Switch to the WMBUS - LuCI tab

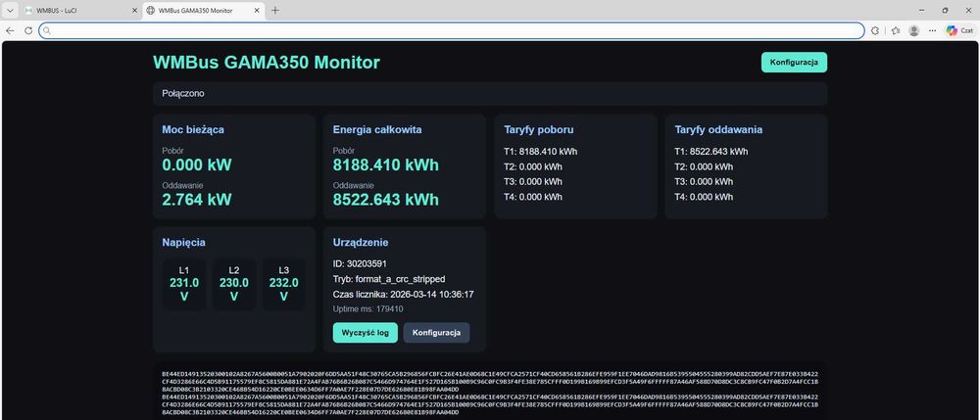pyautogui.click(x=73, y=11)
